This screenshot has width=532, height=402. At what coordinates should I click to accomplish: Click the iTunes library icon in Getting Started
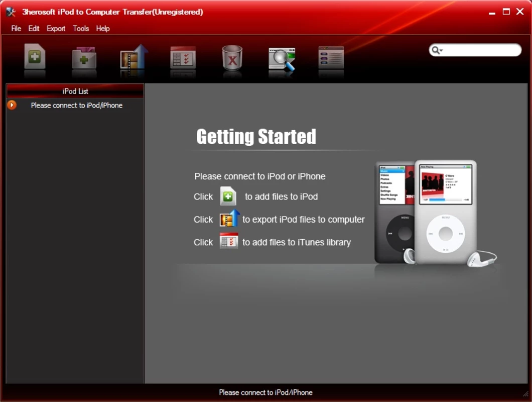tap(229, 241)
